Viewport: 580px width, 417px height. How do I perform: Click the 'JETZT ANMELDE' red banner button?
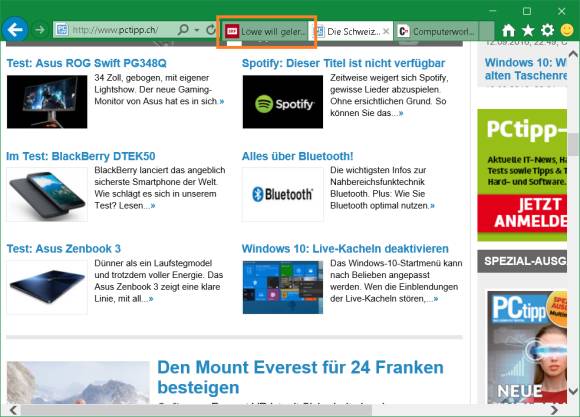click(x=522, y=213)
